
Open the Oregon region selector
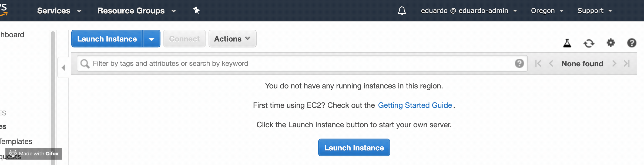point(547,11)
